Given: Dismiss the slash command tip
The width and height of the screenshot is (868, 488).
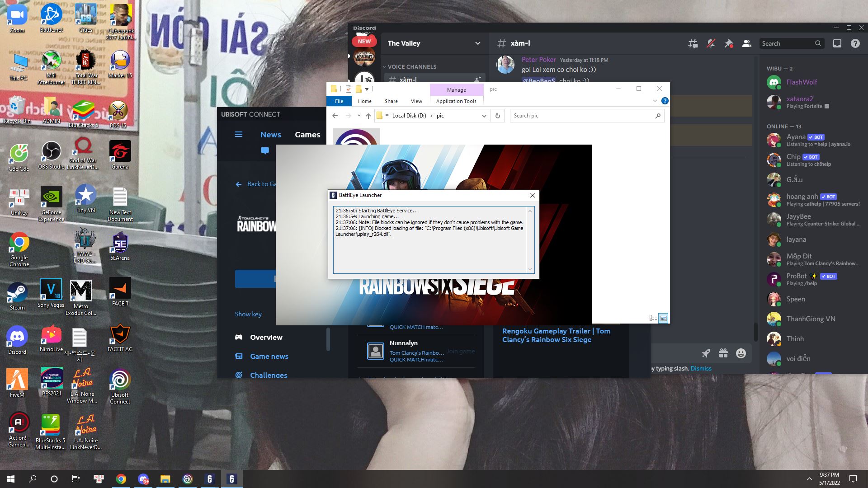Looking at the screenshot, I should [701, 368].
